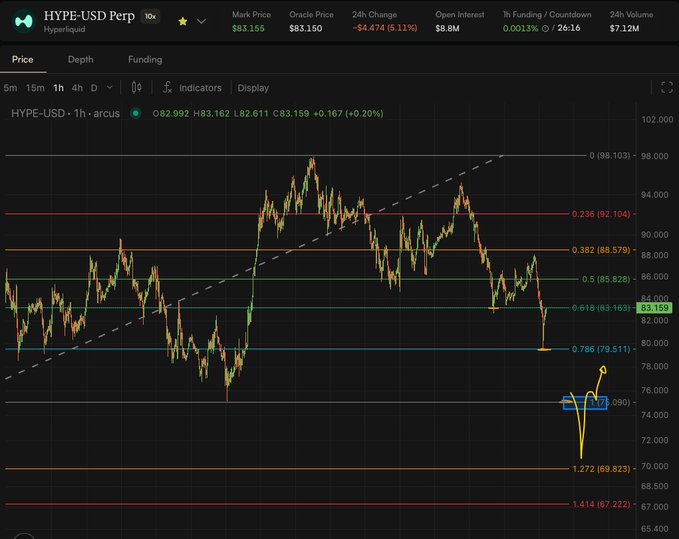679x539 pixels.
Task: Select the 0.5 (85.828) Fibonacci level
Action: point(606,279)
